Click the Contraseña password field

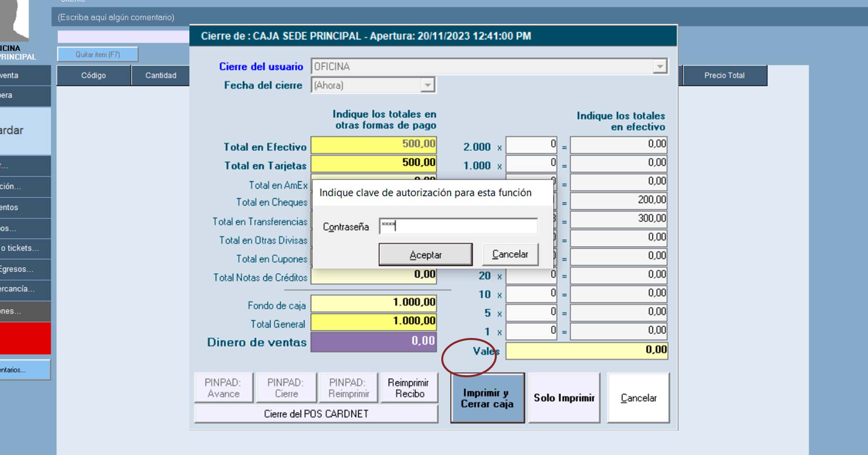[x=458, y=226]
